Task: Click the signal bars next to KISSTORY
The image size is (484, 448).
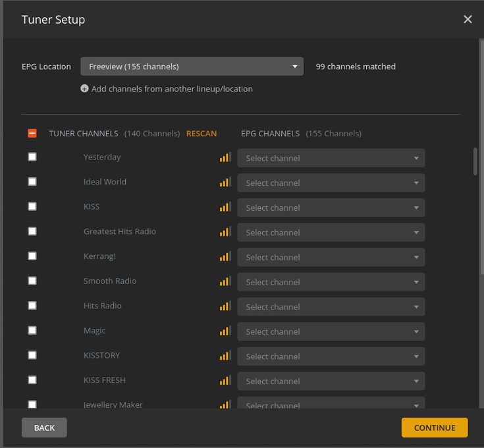Action: tap(225, 356)
